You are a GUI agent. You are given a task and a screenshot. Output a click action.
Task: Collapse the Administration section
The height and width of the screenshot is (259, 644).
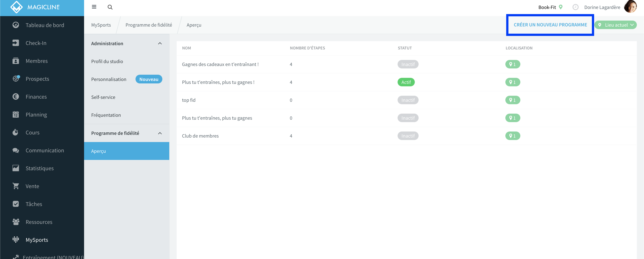point(160,43)
